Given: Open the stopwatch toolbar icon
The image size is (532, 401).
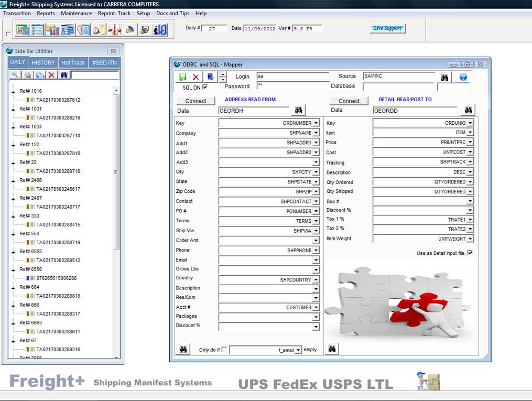Looking at the screenshot, I should point(99,30).
